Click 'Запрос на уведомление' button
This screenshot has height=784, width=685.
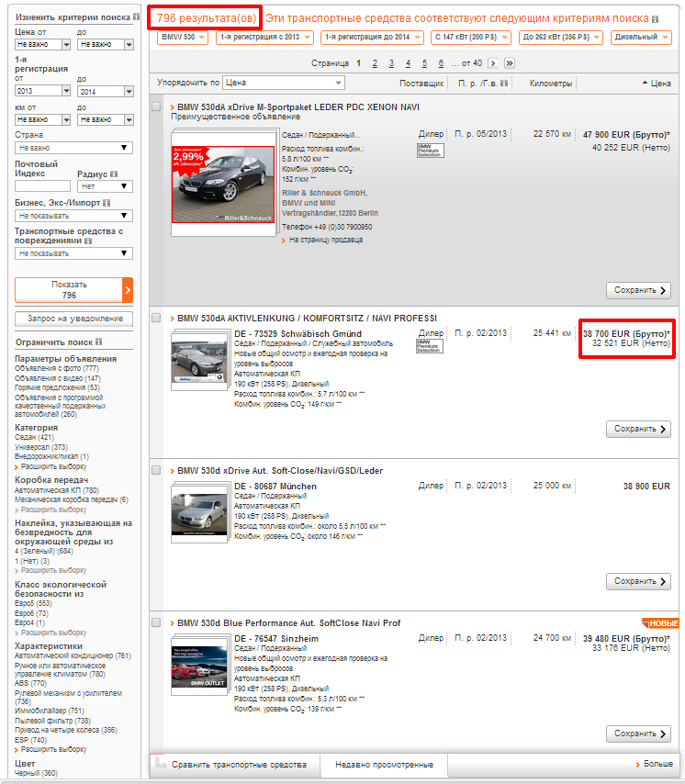[x=74, y=319]
